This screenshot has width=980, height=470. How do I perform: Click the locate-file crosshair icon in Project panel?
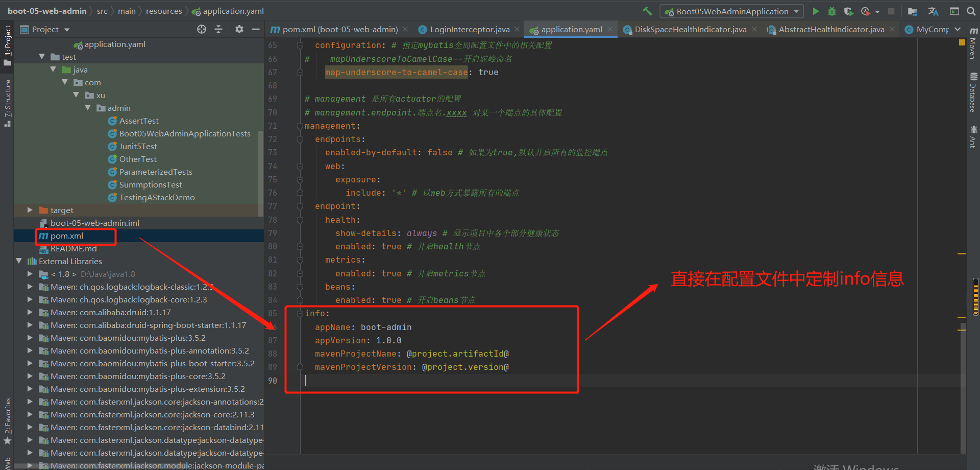click(202, 29)
